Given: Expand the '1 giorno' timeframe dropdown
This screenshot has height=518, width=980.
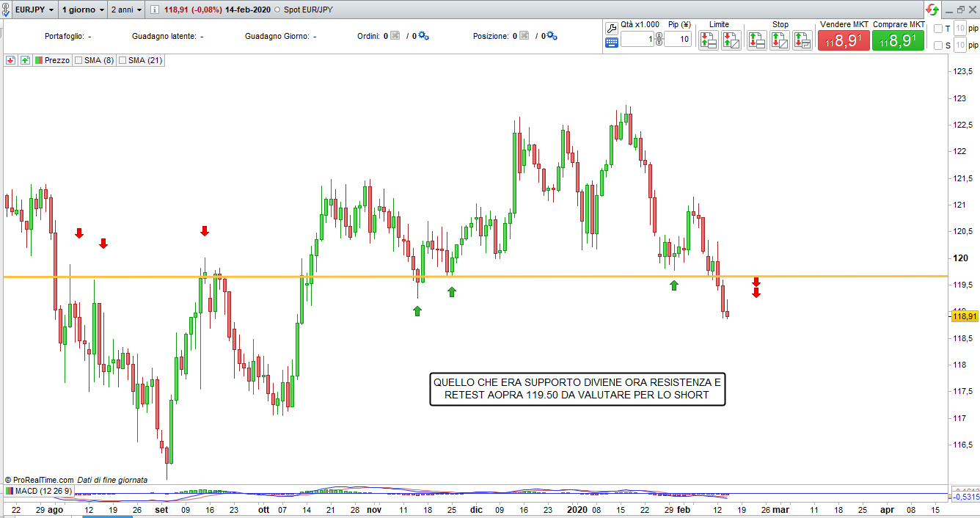Looking at the screenshot, I should 81,10.
